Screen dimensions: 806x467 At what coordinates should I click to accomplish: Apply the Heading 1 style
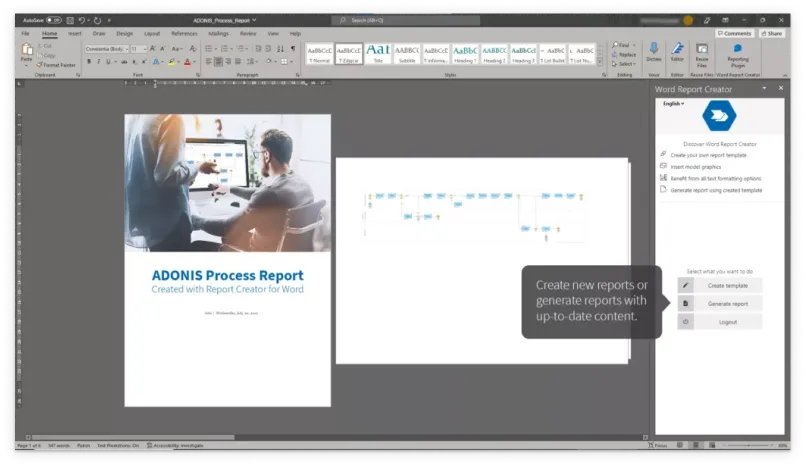pyautogui.click(x=465, y=54)
